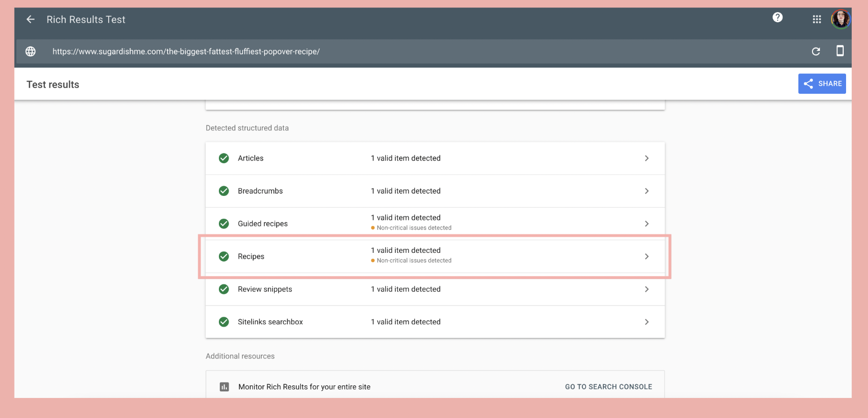
Task: Click the green check beside Review snippets
Action: [x=224, y=289]
